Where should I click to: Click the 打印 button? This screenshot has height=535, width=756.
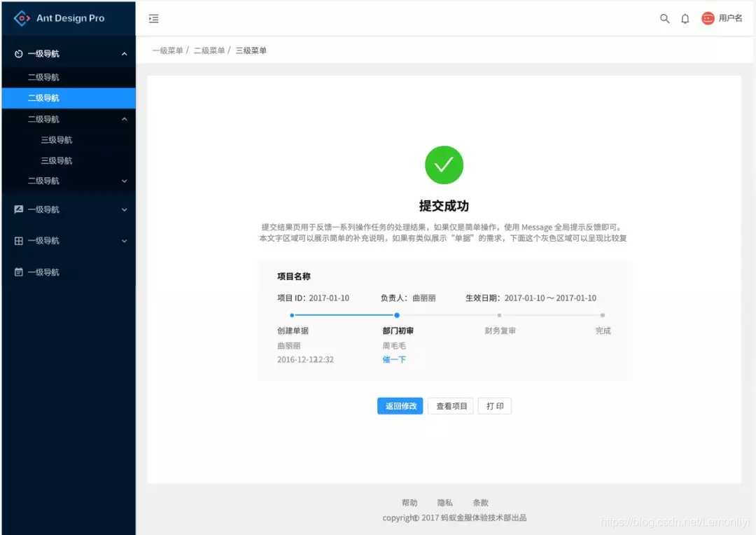[495, 405]
